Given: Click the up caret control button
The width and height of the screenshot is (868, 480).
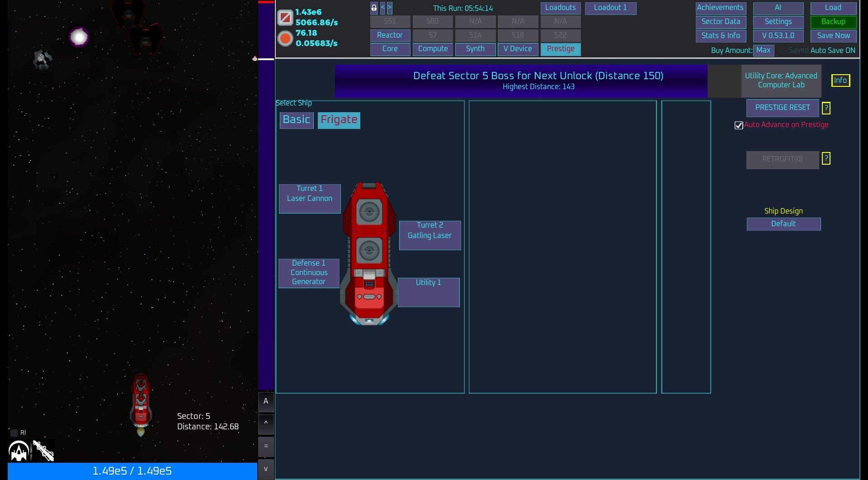Looking at the screenshot, I should coord(266,423).
